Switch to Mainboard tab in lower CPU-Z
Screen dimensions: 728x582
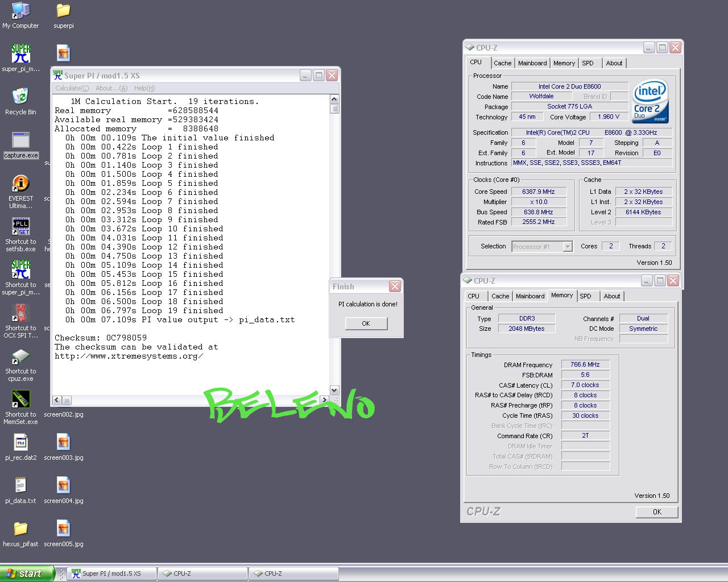tap(530, 296)
